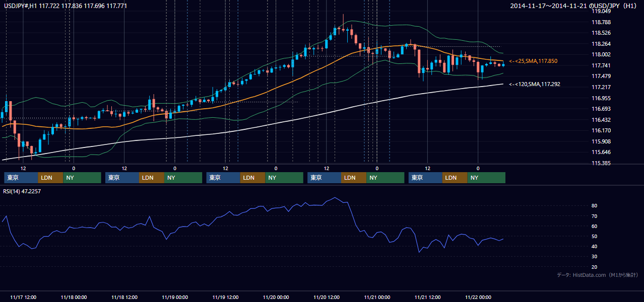Screen dimensions: 644x302
Task: Select the NY session block for 11/18
Action: (x=183, y=178)
